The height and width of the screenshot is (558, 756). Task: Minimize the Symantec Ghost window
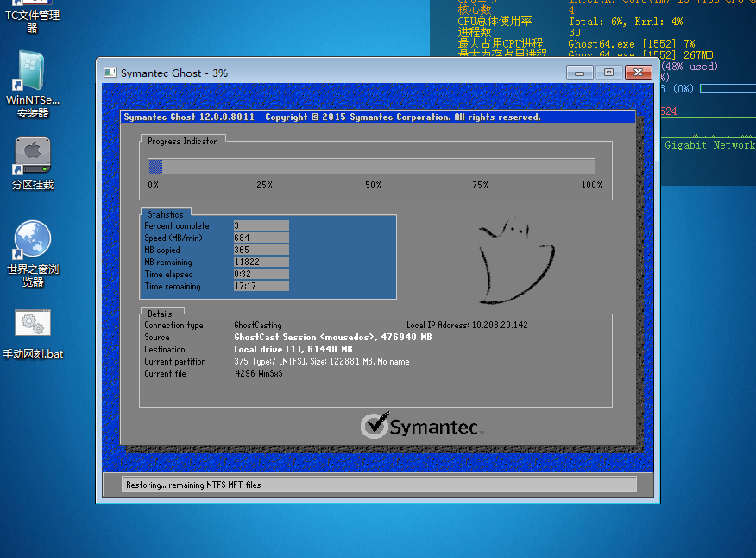pyautogui.click(x=580, y=73)
